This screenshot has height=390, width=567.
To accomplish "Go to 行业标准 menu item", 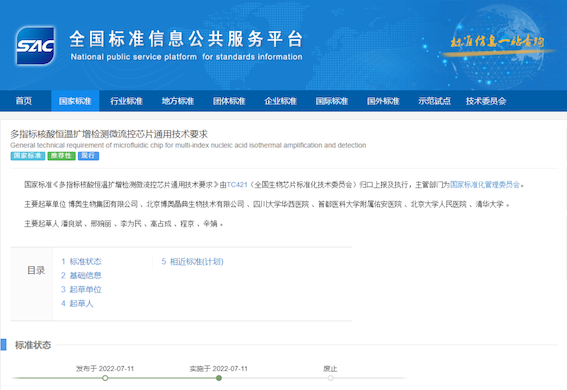I will point(126,101).
